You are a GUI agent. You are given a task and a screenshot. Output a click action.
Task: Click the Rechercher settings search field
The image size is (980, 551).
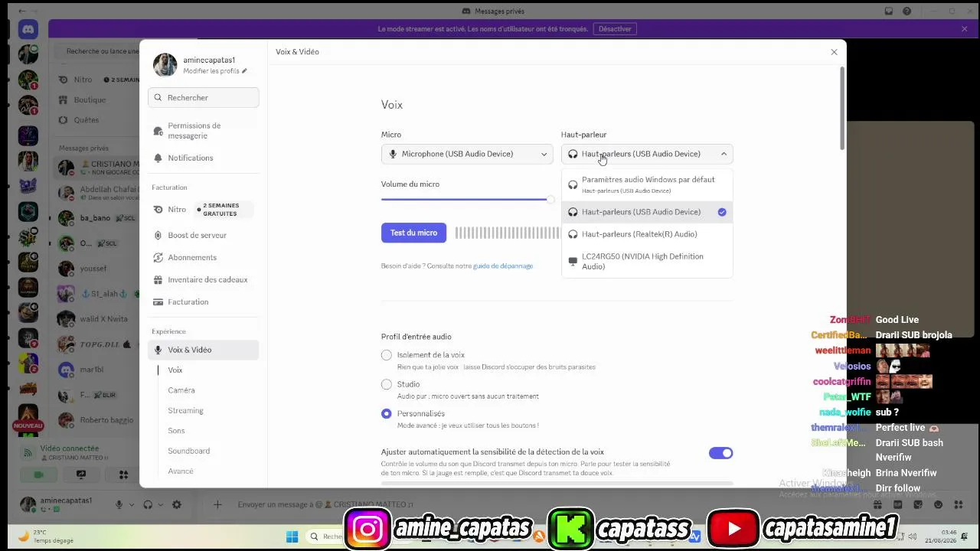[x=204, y=98]
